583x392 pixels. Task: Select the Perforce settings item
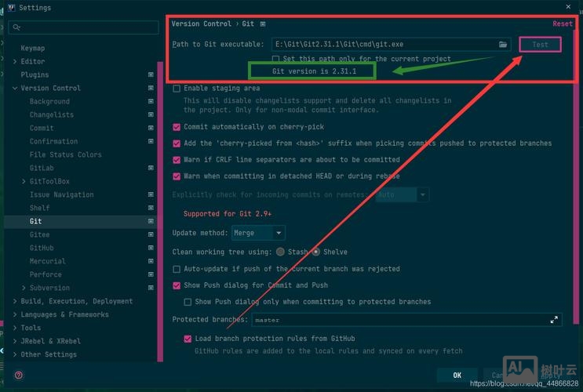point(46,274)
